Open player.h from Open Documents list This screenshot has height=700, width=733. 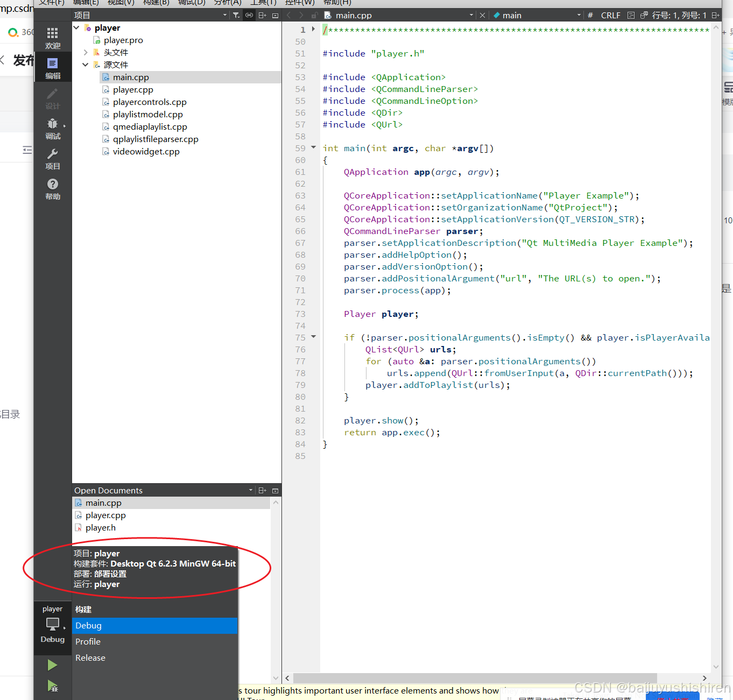click(100, 527)
